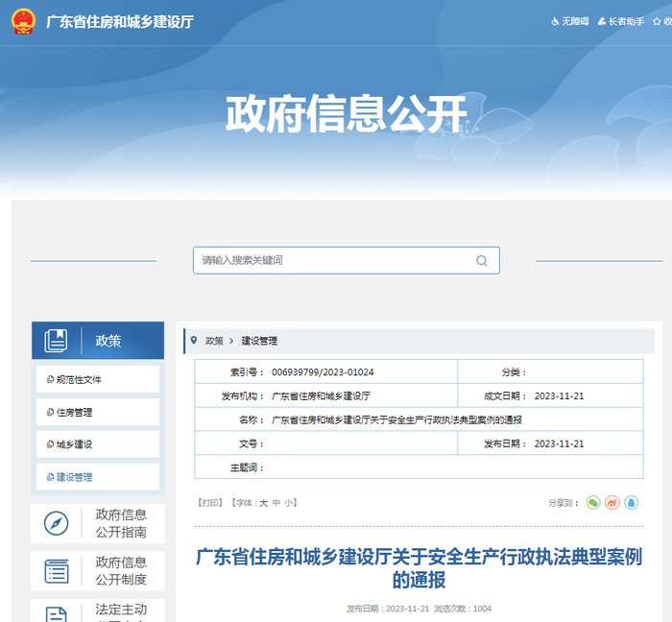The image size is (672, 622).
Task: Click the star favorite icon
Action: pos(657,21)
